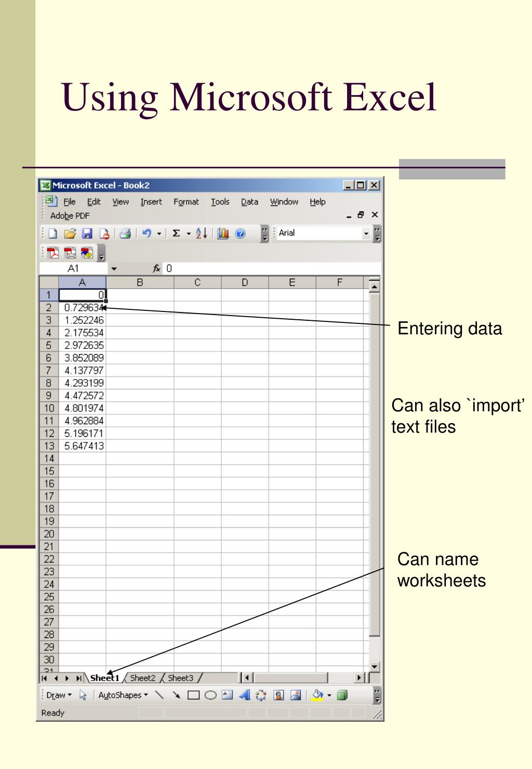Sort ascending with A-Z icon
The image size is (532, 769).
(202, 234)
